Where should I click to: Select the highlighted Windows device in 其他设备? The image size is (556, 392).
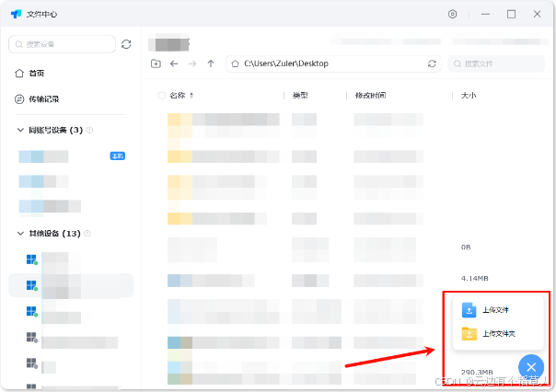71,285
